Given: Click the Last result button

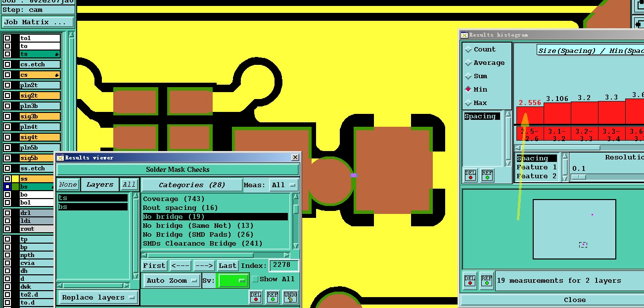Looking at the screenshot, I should (228, 266).
